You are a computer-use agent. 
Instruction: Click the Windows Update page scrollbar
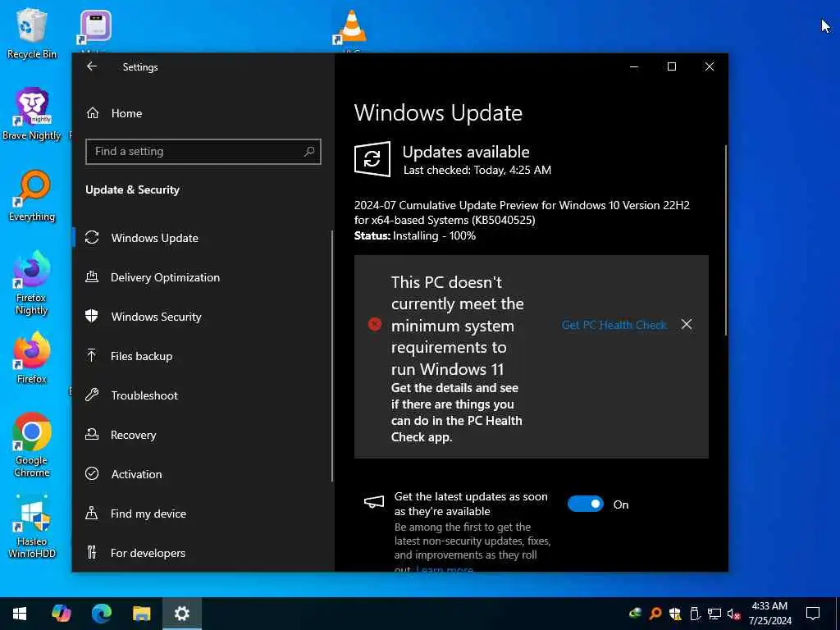tap(726, 240)
